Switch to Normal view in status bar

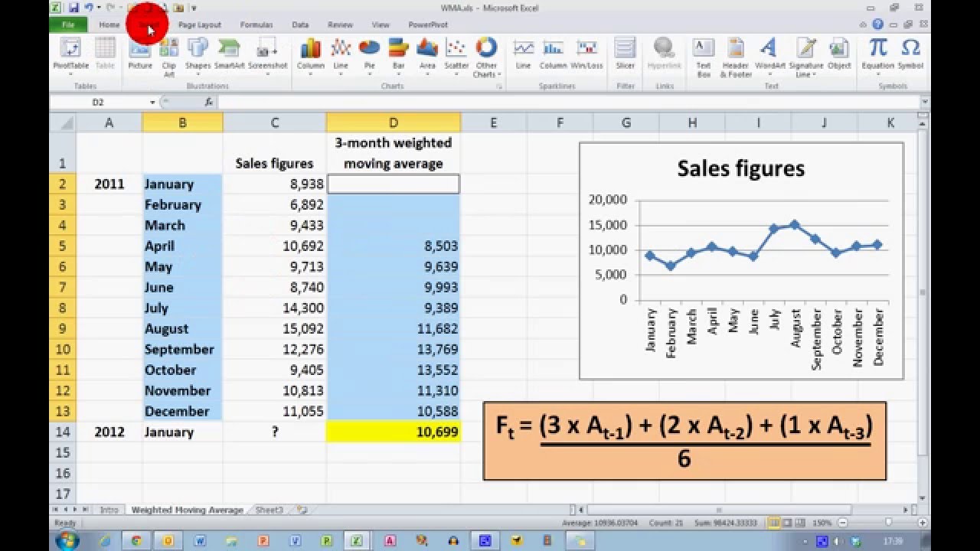773,523
